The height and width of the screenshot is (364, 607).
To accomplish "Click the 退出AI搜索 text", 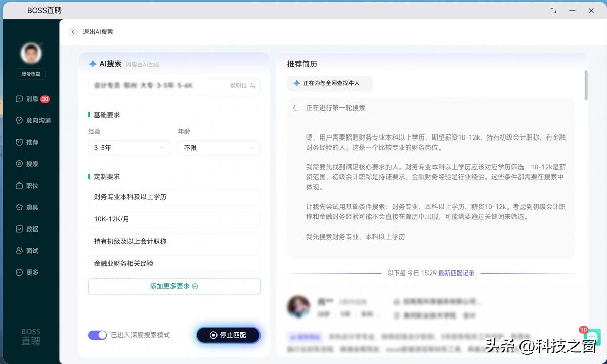I will 98,32.
